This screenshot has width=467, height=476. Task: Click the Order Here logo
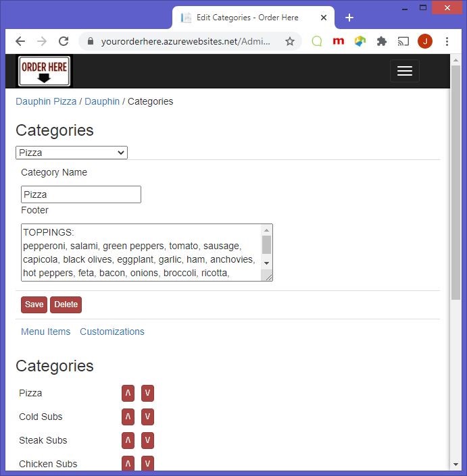[44, 72]
